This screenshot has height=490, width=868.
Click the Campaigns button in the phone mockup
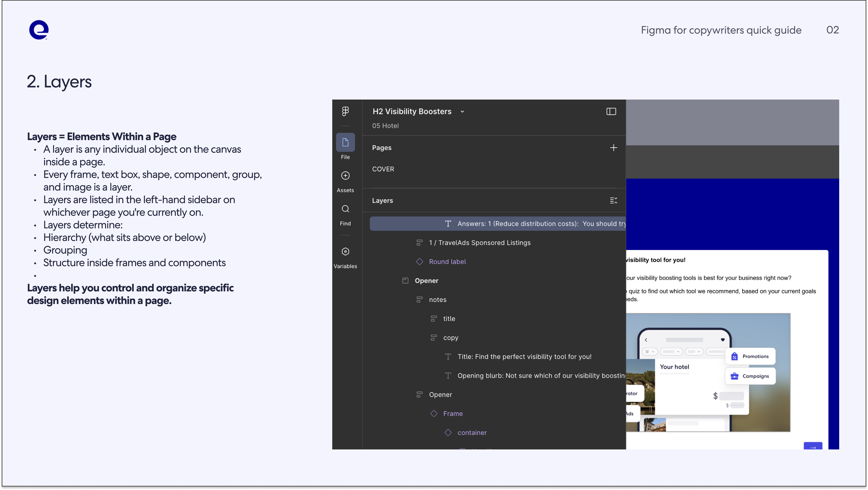(750, 376)
